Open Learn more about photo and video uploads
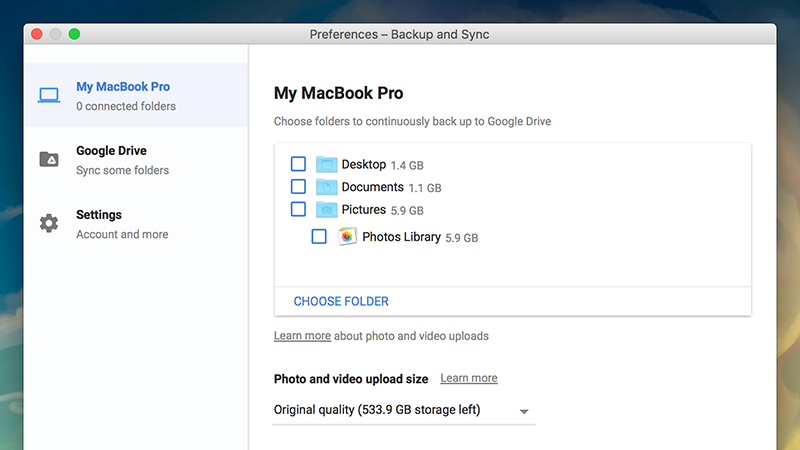800x450 pixels. [x=302, y=336]
